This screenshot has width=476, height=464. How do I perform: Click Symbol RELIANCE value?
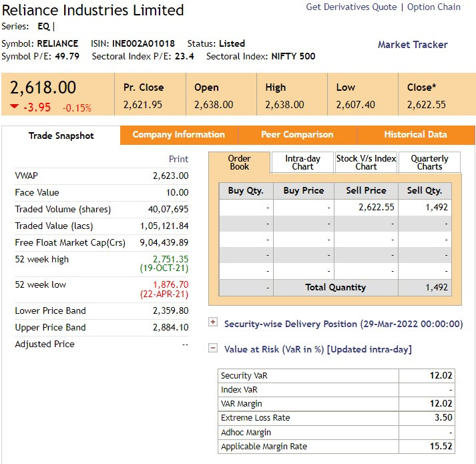coord(57,43)
